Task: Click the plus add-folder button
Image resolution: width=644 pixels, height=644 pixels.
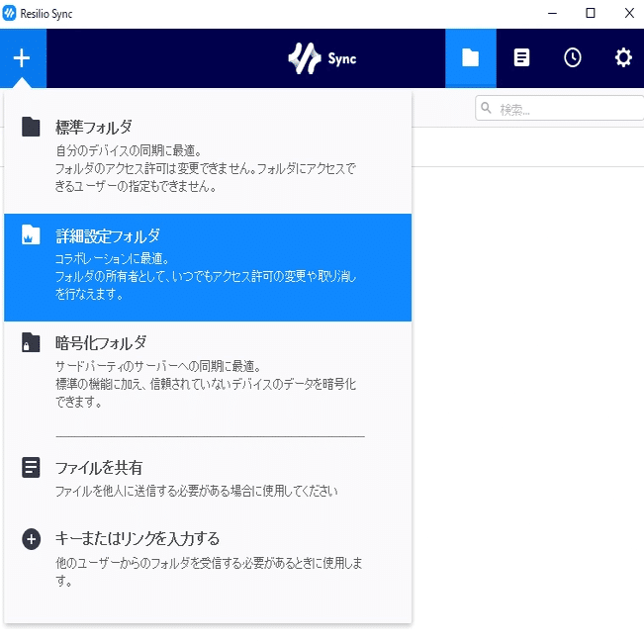Action: pyautogui.click(x=22, y=58)
